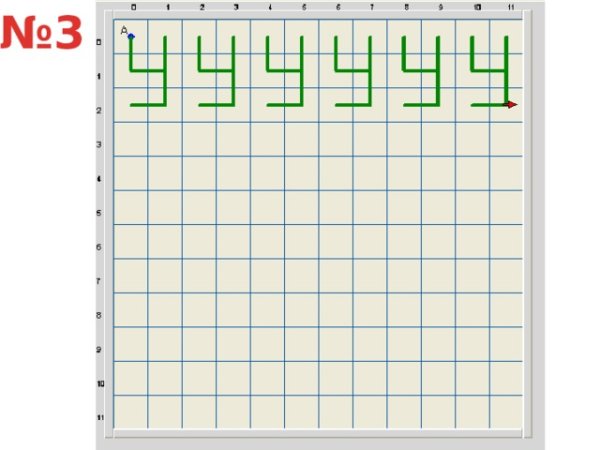Viewport: 600px width, 450px height.
Task: Select the first green Ч shape from left
Action: pyautogui.click(x=149, y=72)
